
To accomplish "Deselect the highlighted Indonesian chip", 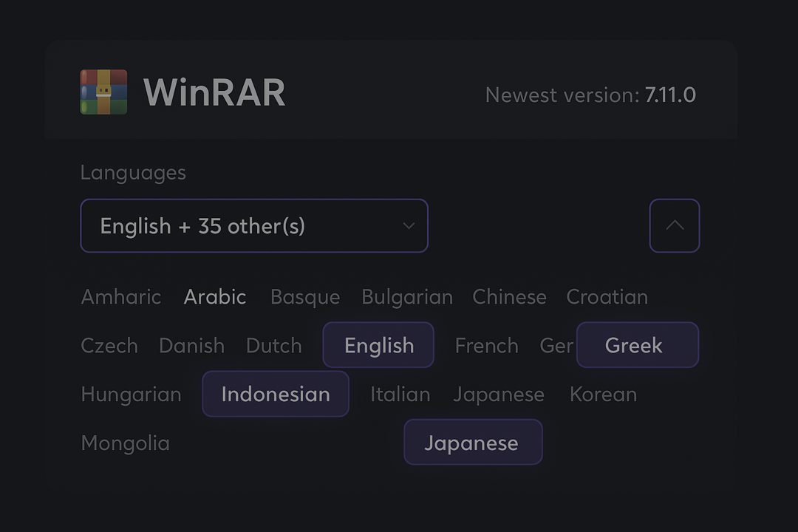I will pos(276,394).
